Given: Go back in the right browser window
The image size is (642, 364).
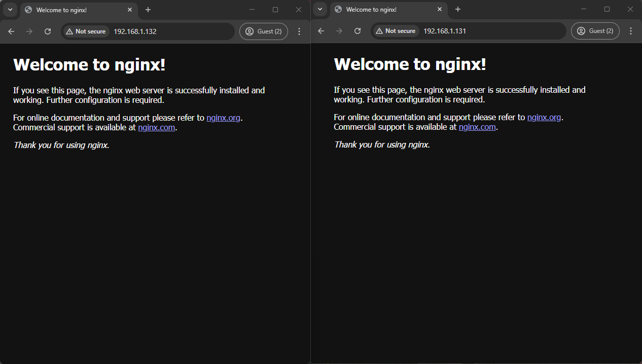Looking at the screenshot, I should pyautogui.click(x=321, y=31).
